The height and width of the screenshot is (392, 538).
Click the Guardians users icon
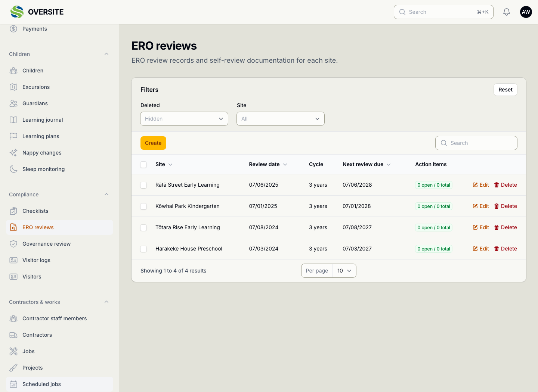tap(13, 103)
